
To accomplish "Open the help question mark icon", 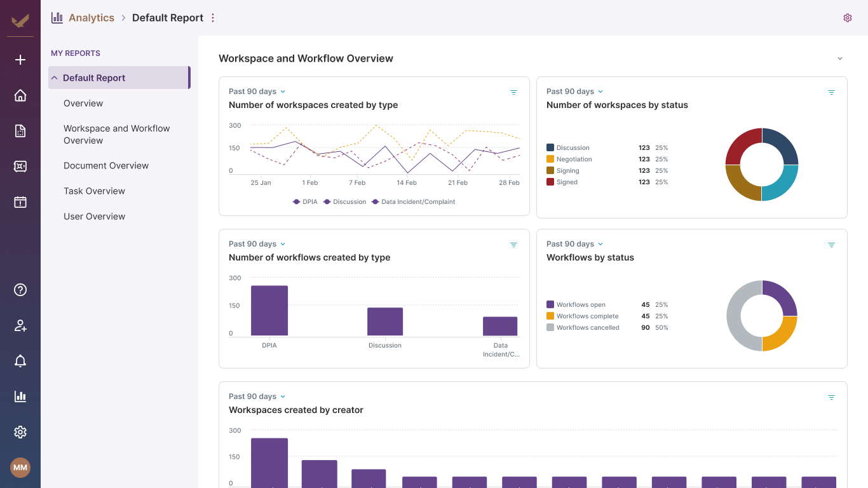I will tap(20, 290).
